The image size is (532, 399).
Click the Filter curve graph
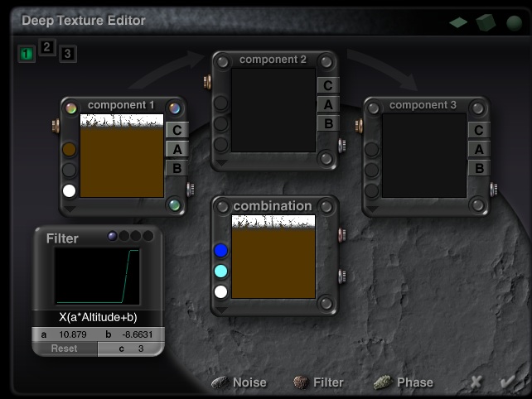(x=97, y=276)
